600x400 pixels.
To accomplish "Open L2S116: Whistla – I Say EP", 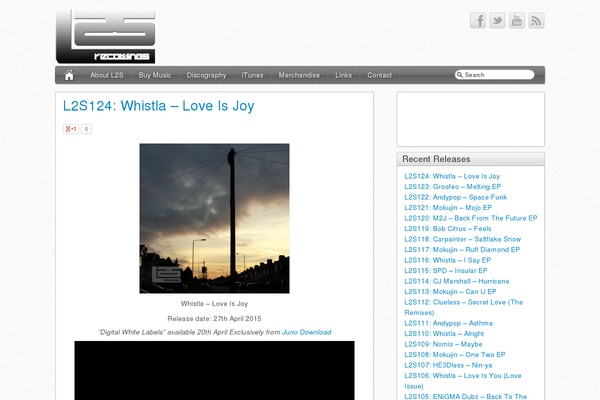I will [447, 260].
